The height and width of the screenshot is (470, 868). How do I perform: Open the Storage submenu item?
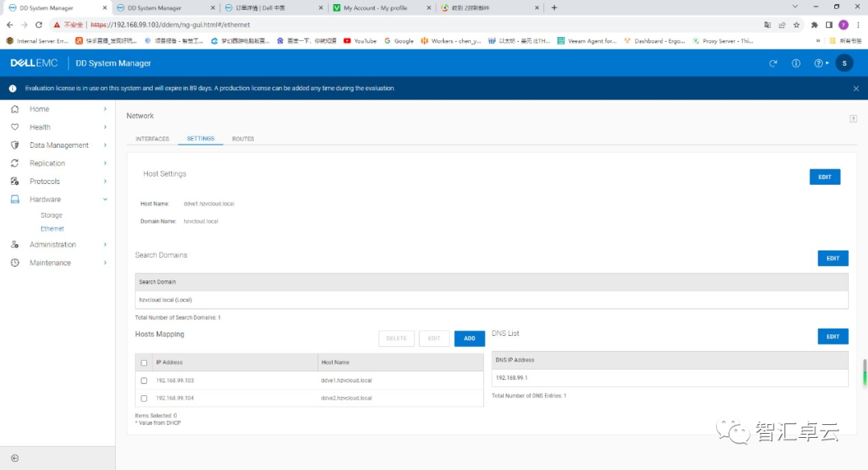51,215
